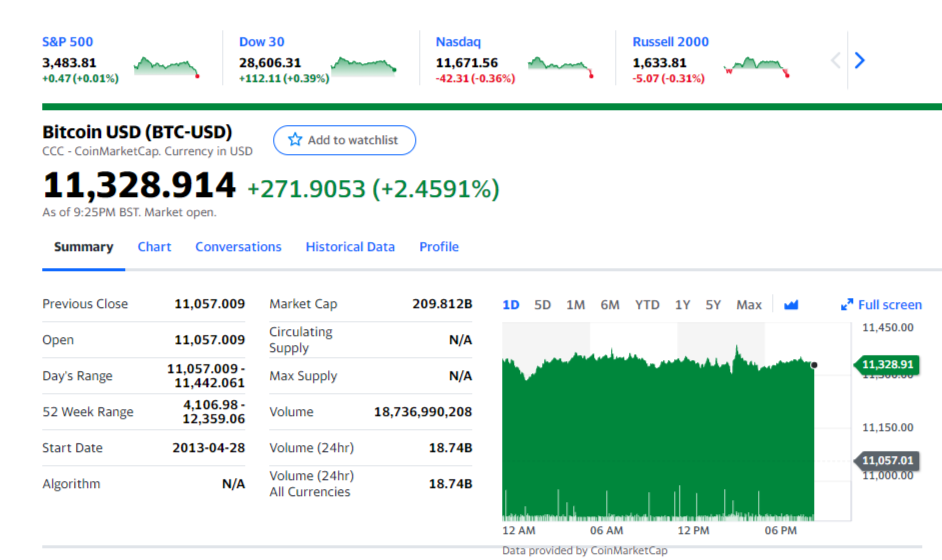Image resolution: width=942 pixels, height=560 pixels.
Task: Click the next arrow in market ticker carousel
Action: point(860,60)
